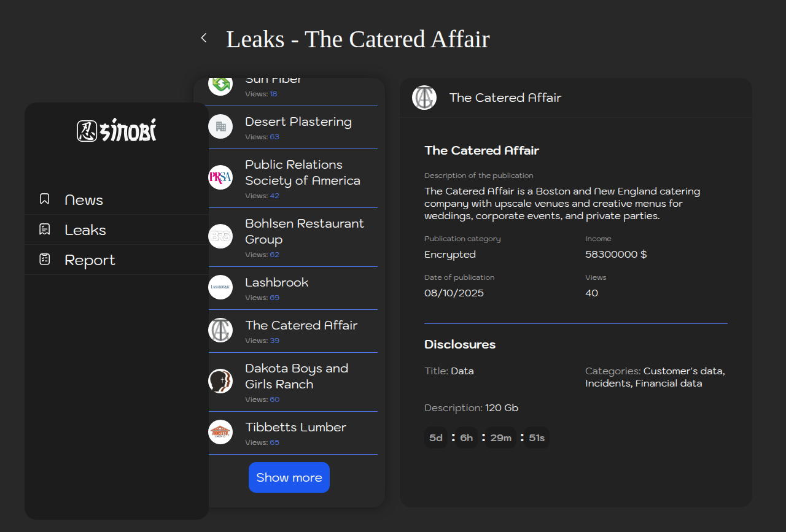Select the Lashbrook entry name
Image resolution: width=786 pixels, height=532 pixels.
pos(276,282)
